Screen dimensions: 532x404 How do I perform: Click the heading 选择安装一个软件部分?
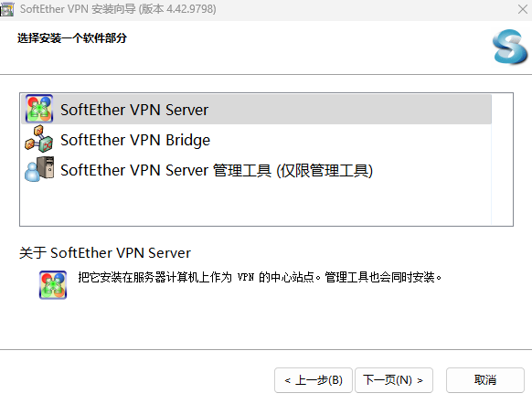tap(72, 38)
